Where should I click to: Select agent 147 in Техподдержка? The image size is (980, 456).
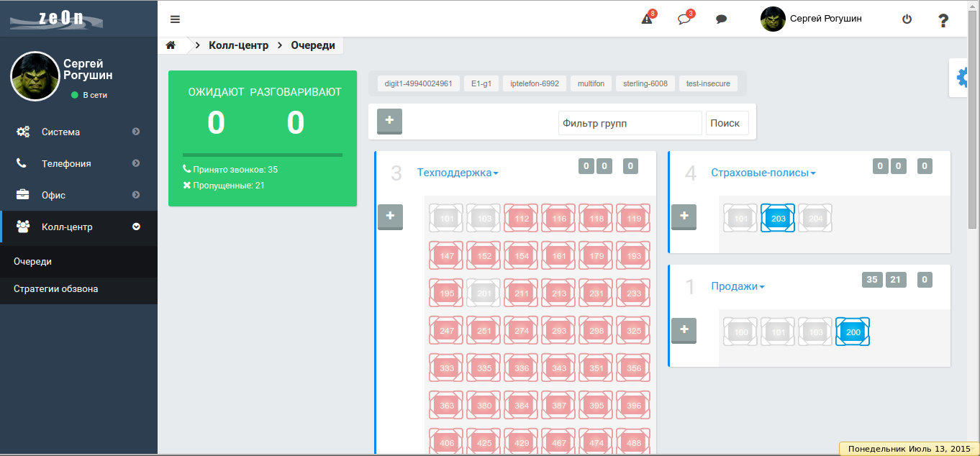click(447, 255)
